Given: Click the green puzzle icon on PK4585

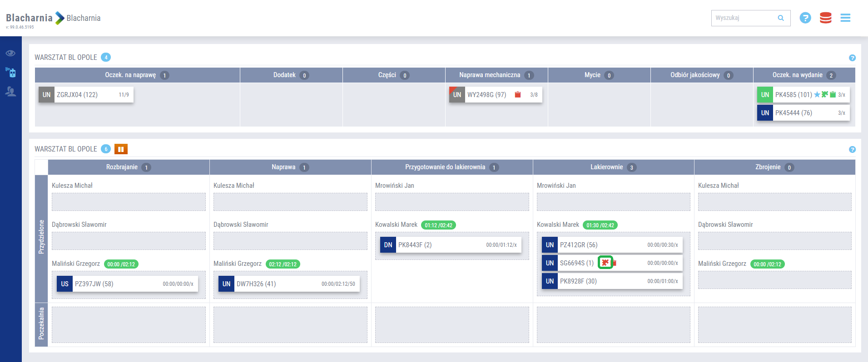Looking at the screenshot, I should (x=825, y=95).
